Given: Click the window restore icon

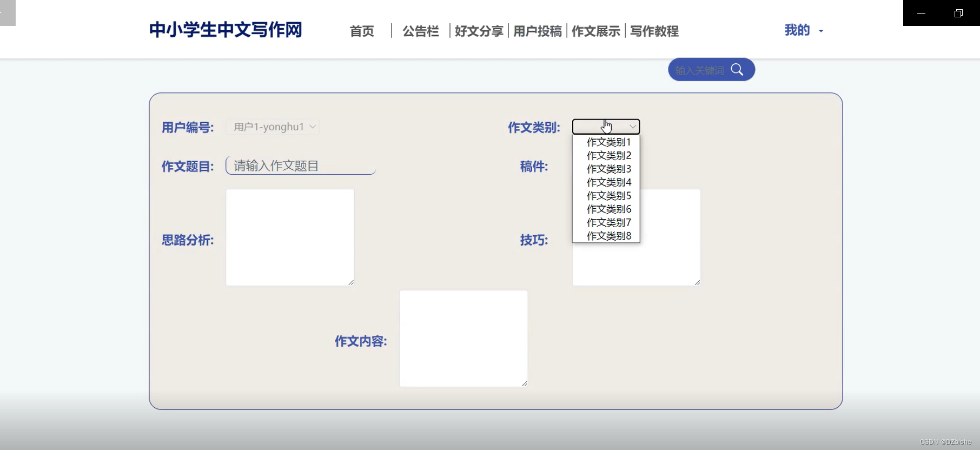Looking at the screenshot, I should 958,13.
